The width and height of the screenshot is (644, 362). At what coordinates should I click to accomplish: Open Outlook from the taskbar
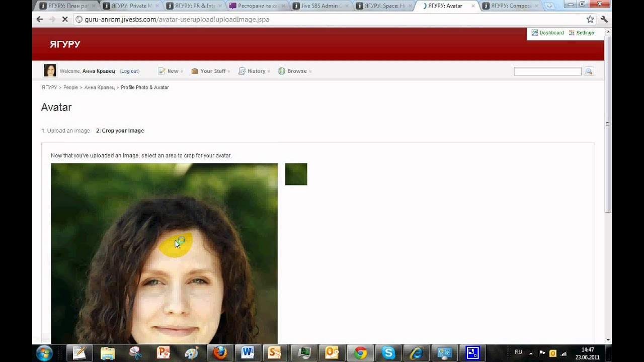tap(332, 353)
